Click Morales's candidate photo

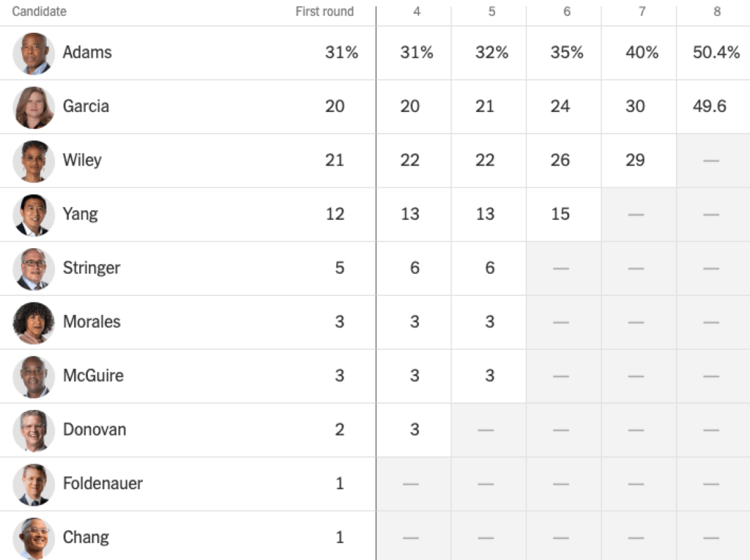34,322
